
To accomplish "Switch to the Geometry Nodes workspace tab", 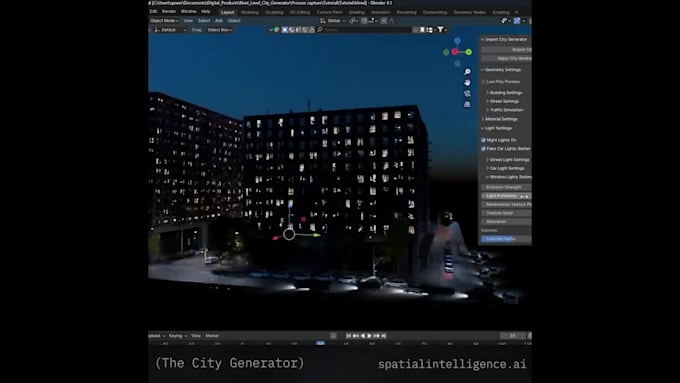I will click(x=470, y=12).
